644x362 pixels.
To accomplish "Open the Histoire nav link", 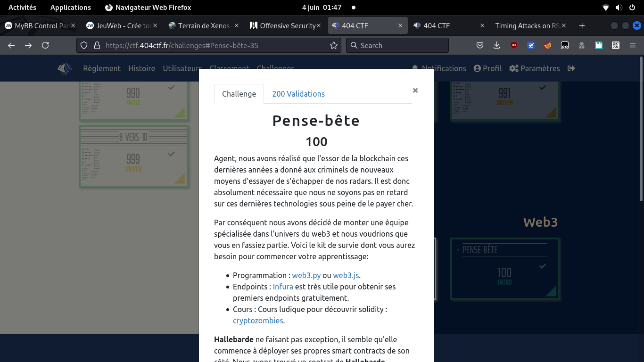I will pyautogui.click(x=141, y=68).
